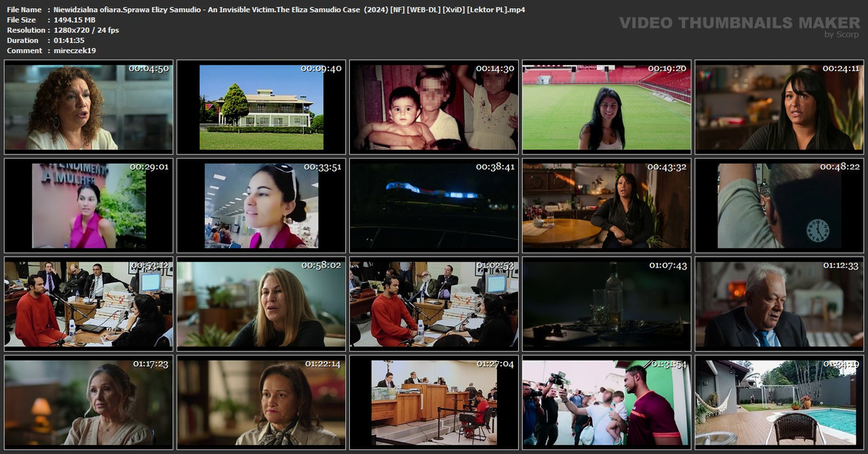
Task: Open thumbnail at timestamp 01:17:23
Action: (x=89, y=403)
